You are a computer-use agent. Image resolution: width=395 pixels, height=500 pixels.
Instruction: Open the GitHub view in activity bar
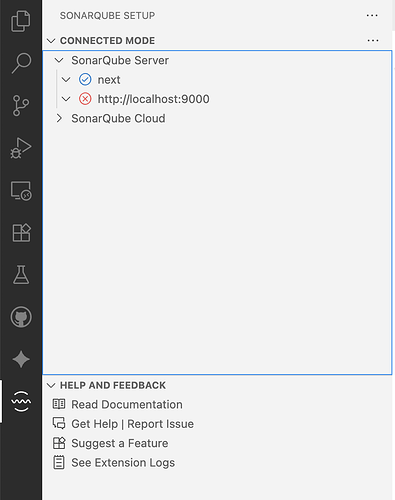21,317
